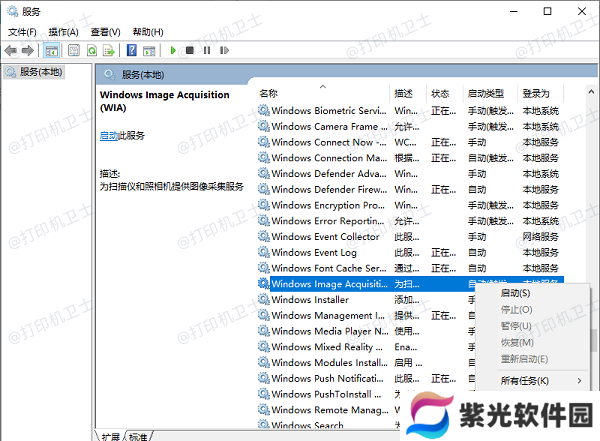Click gear icon of Windows Event Log

264,252
